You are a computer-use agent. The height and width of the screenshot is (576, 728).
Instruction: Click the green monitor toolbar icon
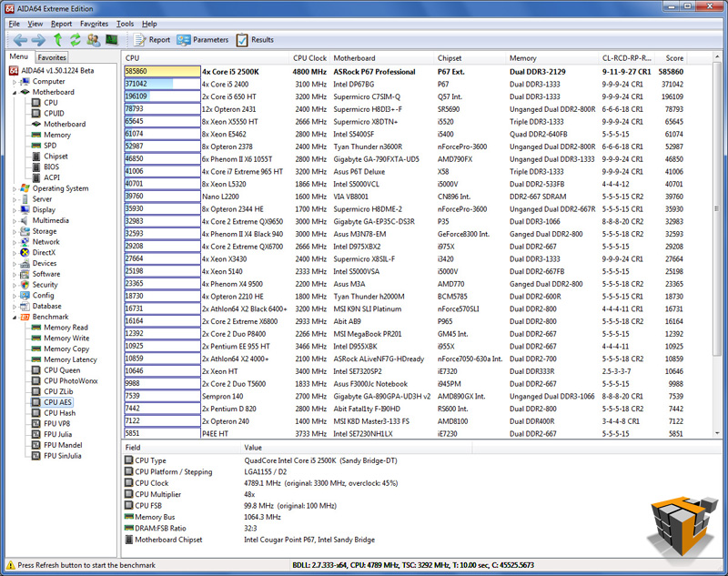point(111,40)
